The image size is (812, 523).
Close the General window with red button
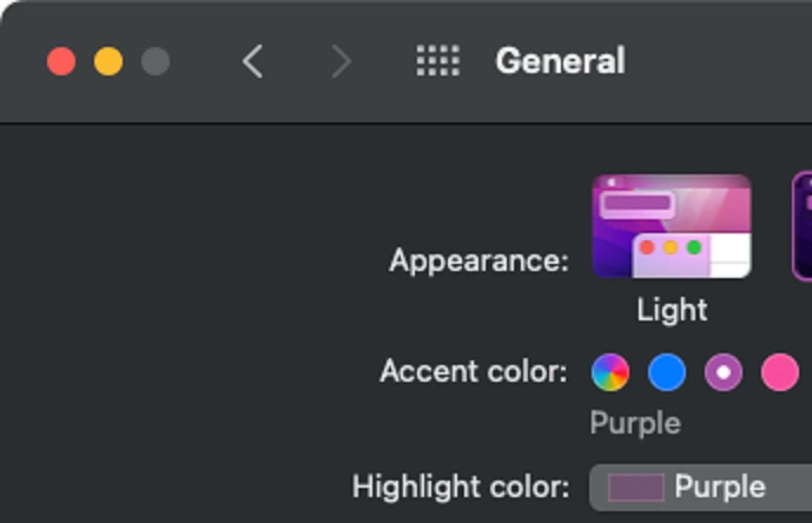pos(61,61)
